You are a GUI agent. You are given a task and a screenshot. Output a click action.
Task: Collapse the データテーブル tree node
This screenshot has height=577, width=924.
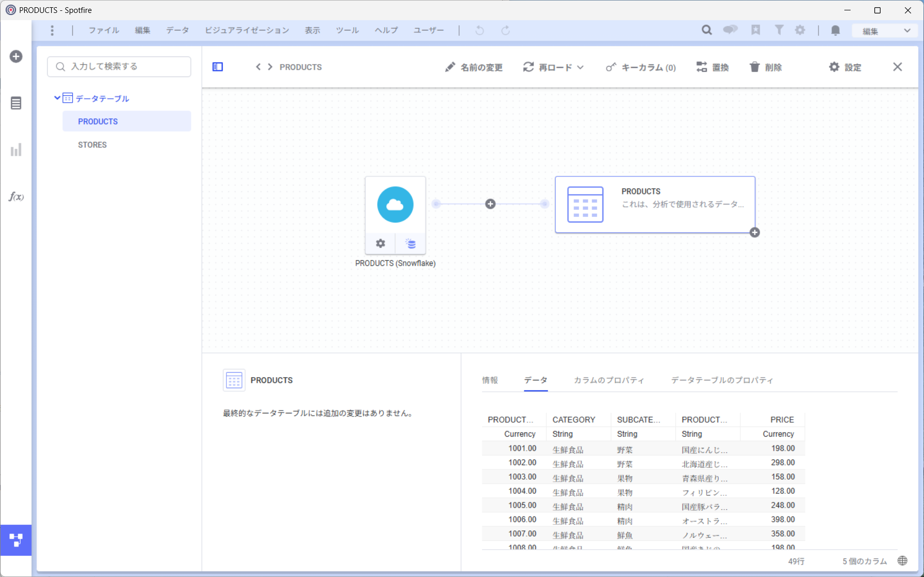[57, 98]
